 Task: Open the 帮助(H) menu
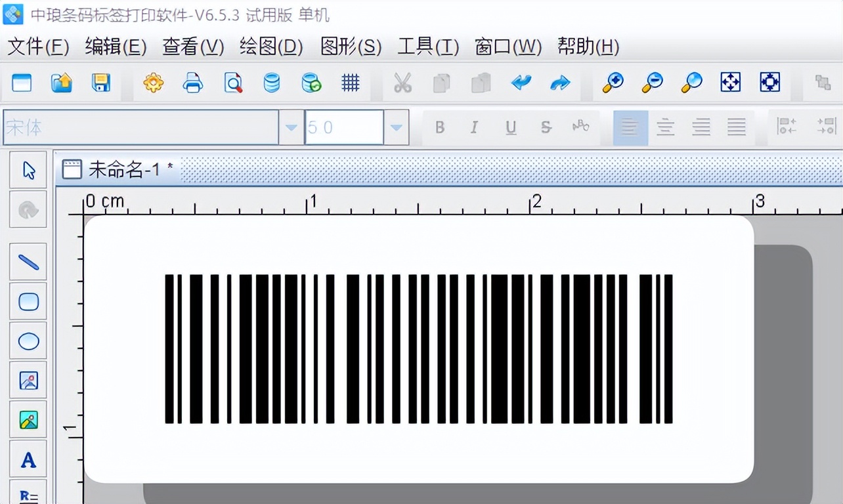pos(588,47)
